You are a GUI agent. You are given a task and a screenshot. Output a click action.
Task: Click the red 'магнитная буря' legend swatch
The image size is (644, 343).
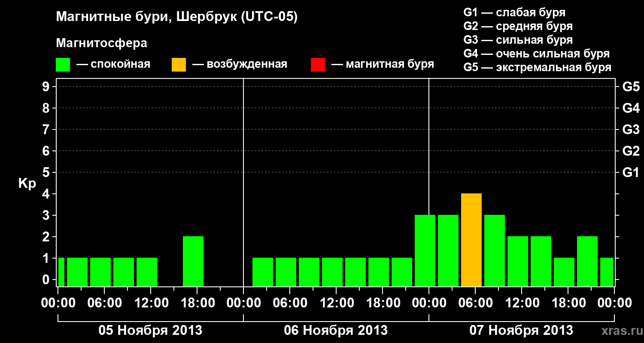pyautogui.click(x=318, y=65)
